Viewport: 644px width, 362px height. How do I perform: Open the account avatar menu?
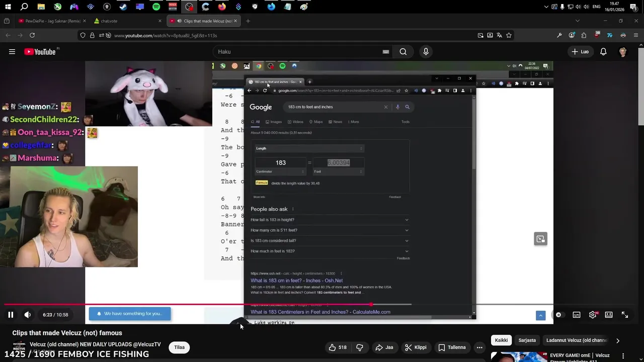(x=623, y=52)
